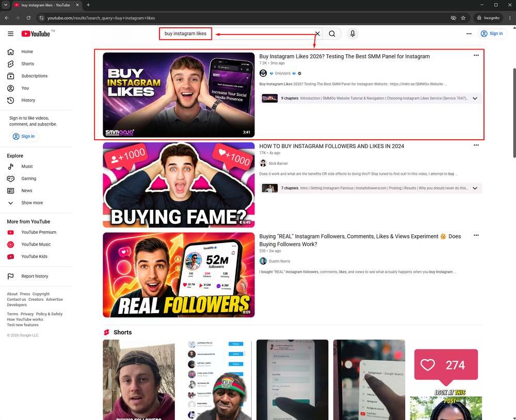Open Nick Barner channel name
The height and width of the screenshot is (420, 516).
pos(279,163)
